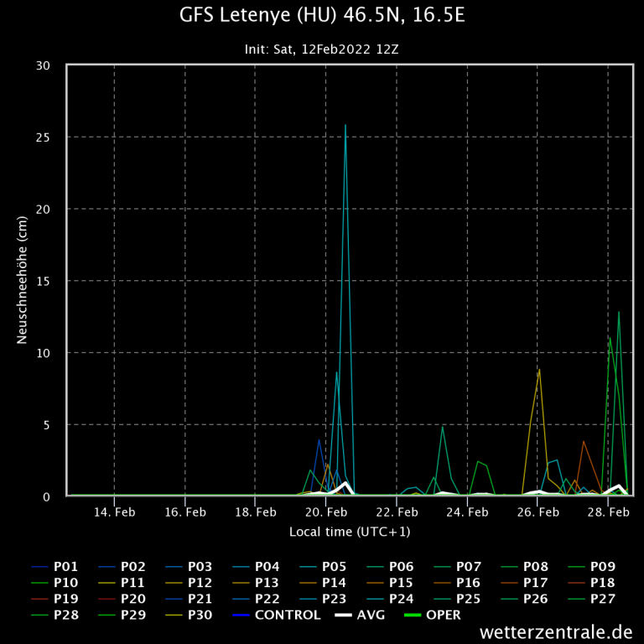This screenshot has height=644, width=644.
Task: Click the P10 legend entry
Action: pyautogui.click(x=67, y=582)
